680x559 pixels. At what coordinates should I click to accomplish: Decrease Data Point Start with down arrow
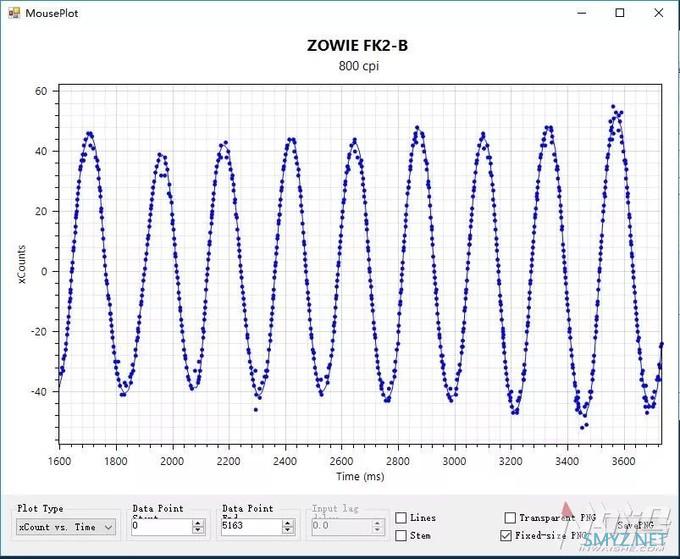tap(198, 530)
